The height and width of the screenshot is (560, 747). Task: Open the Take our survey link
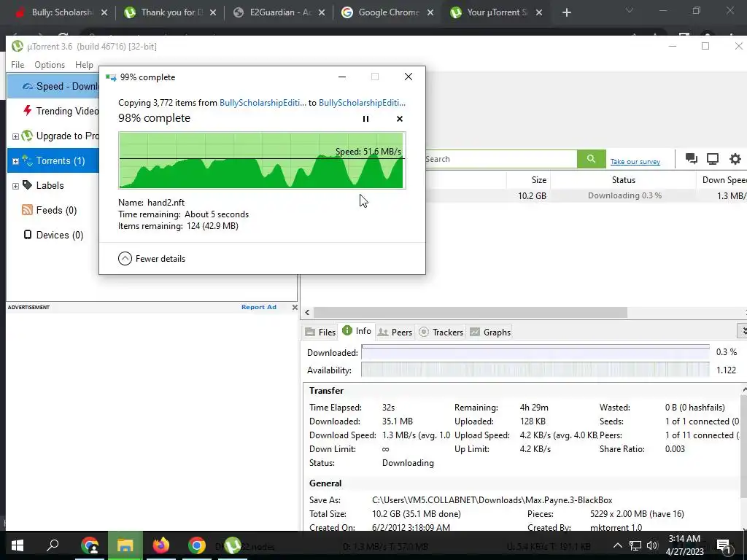(x=635, y=162)
